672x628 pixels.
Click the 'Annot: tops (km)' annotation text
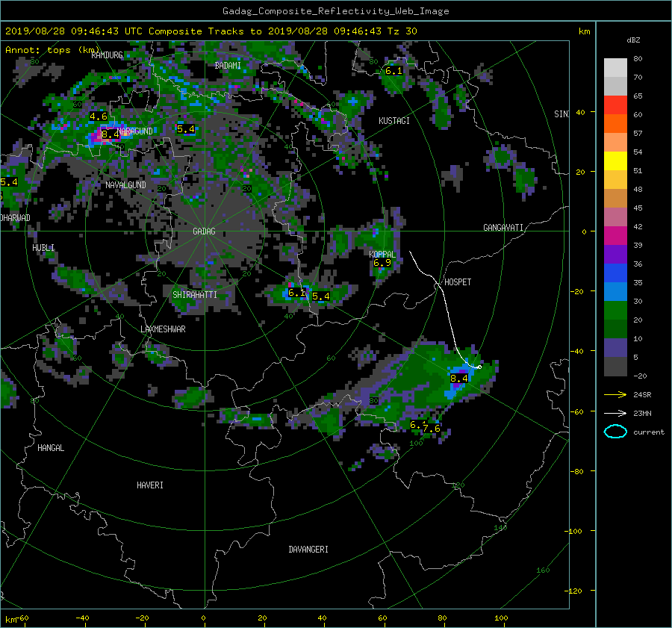pyautogui.click(x=52, y=50)
